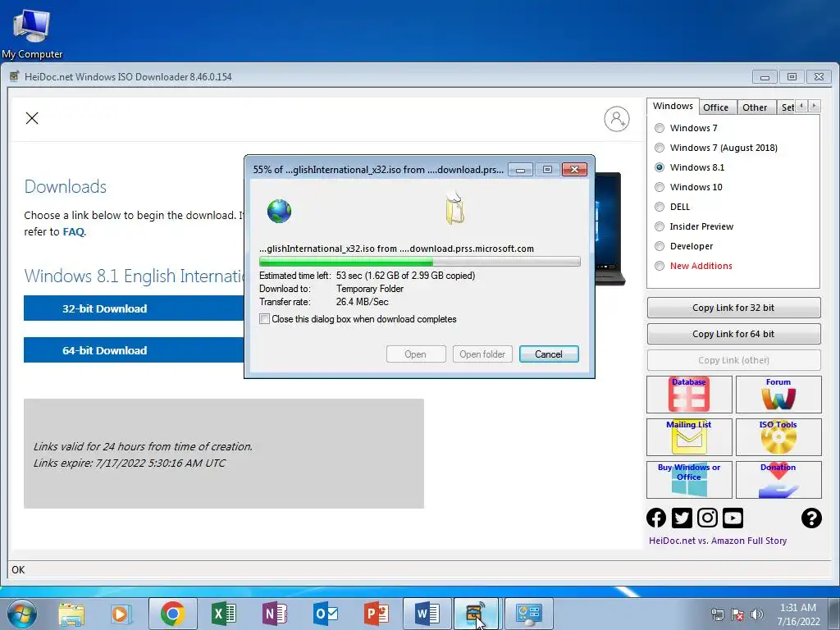Viewport: 840px width, 630px height.
Task: Select the DELL radio button
Action: (x=660, y=207)
